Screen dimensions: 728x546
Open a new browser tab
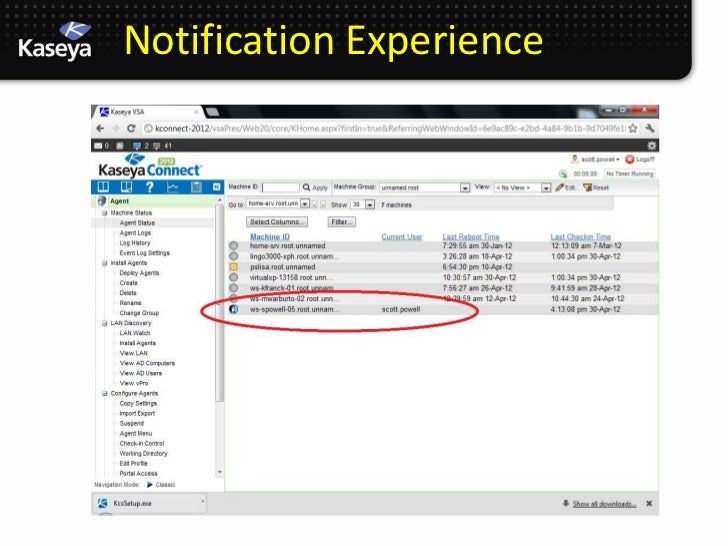point(212,112)
